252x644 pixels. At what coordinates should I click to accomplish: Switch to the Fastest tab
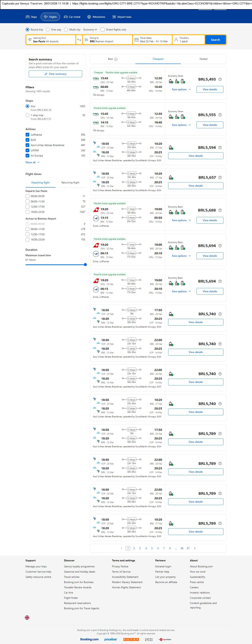203,59
